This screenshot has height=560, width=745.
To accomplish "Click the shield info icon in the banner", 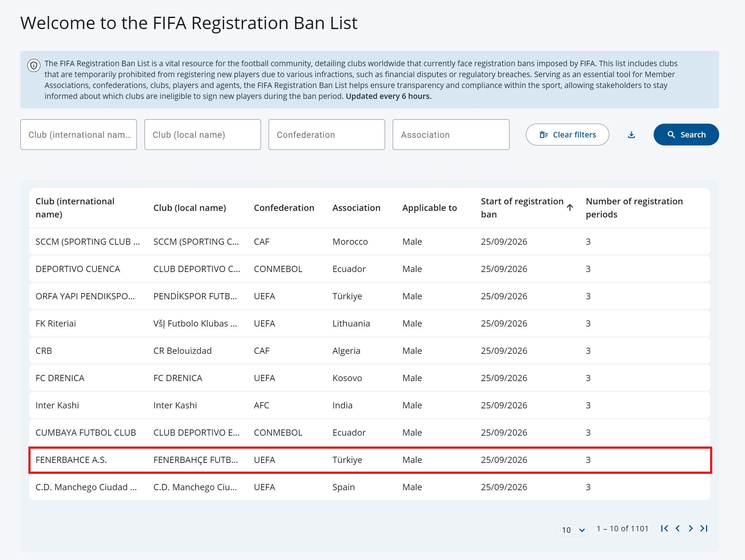I will click(x=34, y=65).
